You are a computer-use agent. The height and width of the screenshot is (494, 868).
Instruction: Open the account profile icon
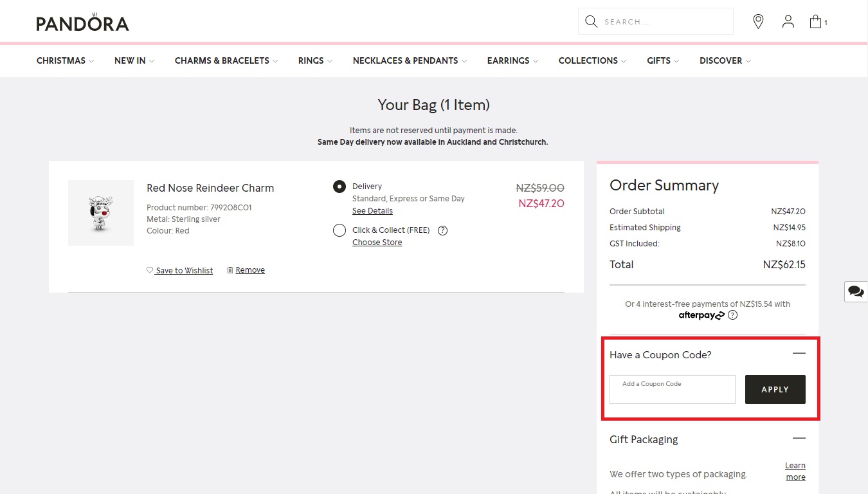(x=788, y=22)
